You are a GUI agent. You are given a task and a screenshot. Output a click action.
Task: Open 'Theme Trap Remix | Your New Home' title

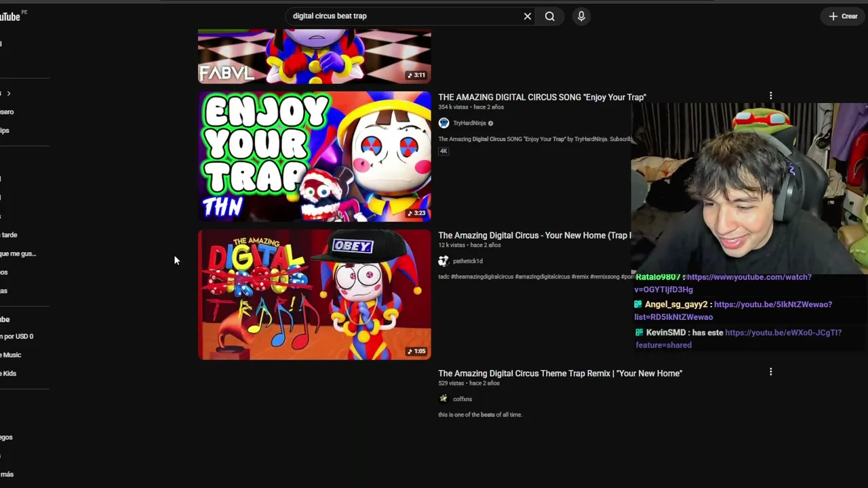[x=560, y=373]
